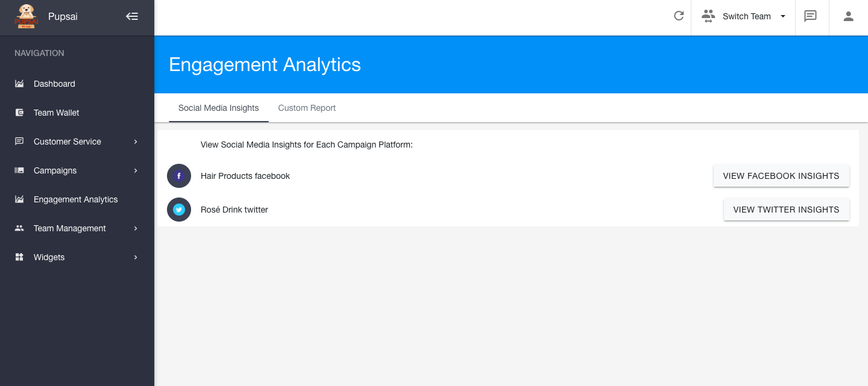Open the chat messages icon

(x=811, y=16)
